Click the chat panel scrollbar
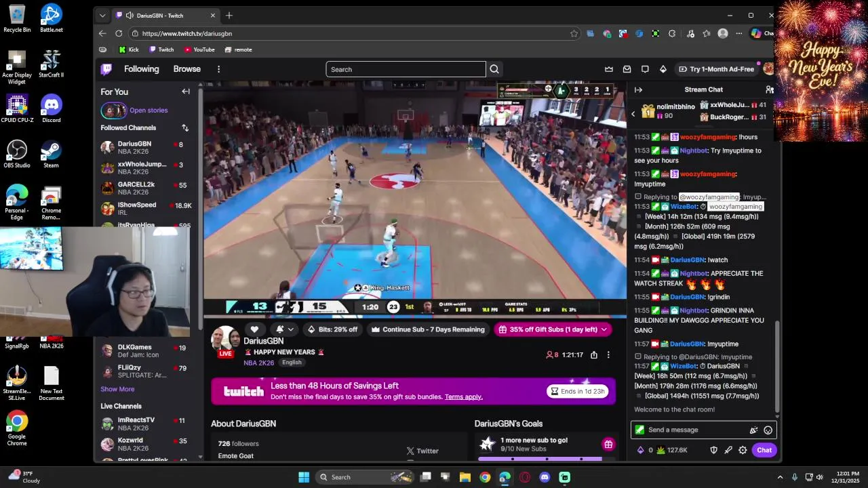 tap(777, 366)
